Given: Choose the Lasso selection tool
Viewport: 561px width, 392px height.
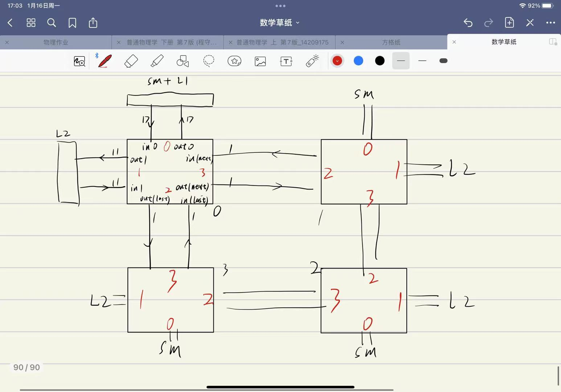Looking at the screenshot, I should [209, 61].
